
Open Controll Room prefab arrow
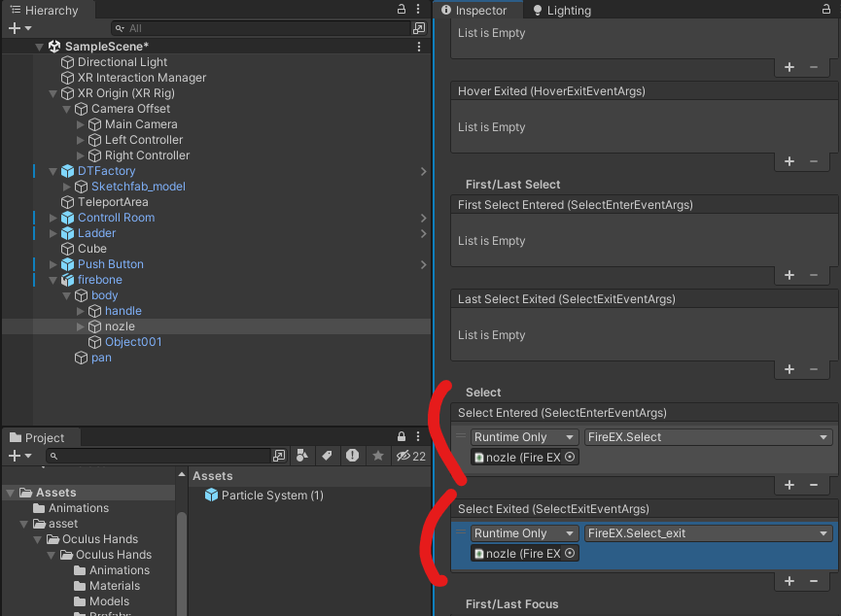tap(423, 218)
